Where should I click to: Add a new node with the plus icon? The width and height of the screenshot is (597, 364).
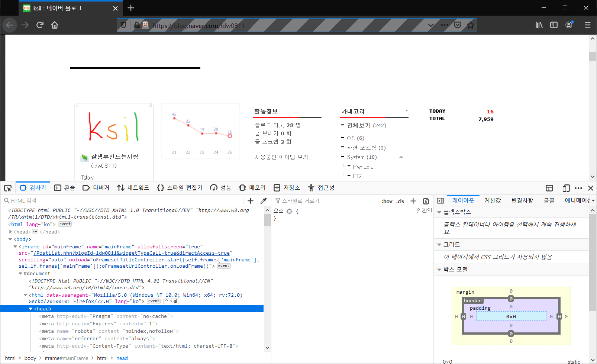point(251,201)
